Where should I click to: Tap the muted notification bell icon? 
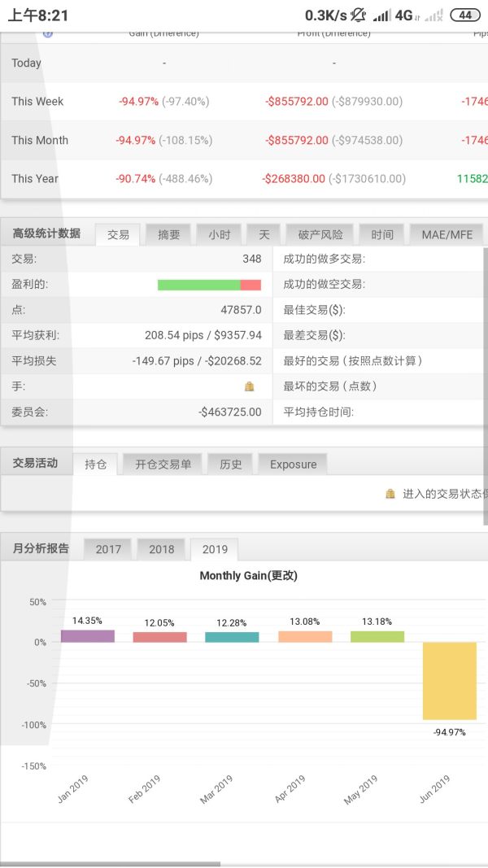coord(359,15)
